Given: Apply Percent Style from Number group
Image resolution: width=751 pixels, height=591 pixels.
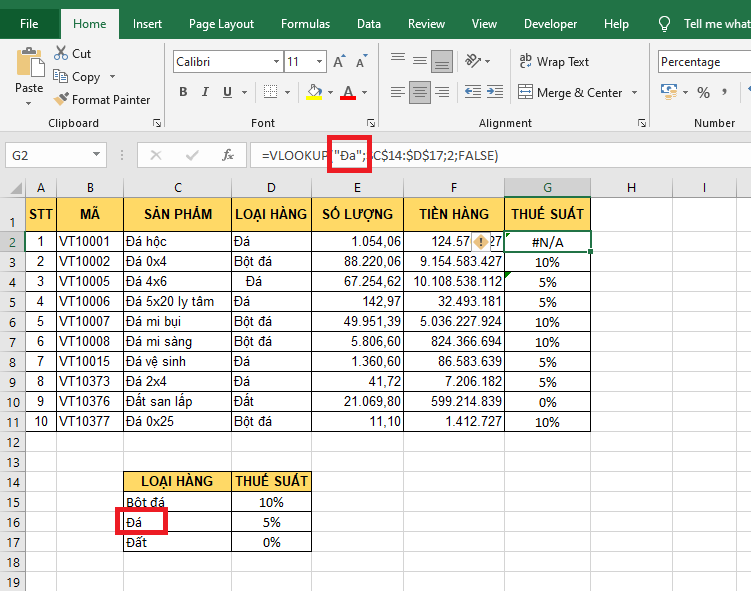Looking at the screenshot, I should pos(703,93).
